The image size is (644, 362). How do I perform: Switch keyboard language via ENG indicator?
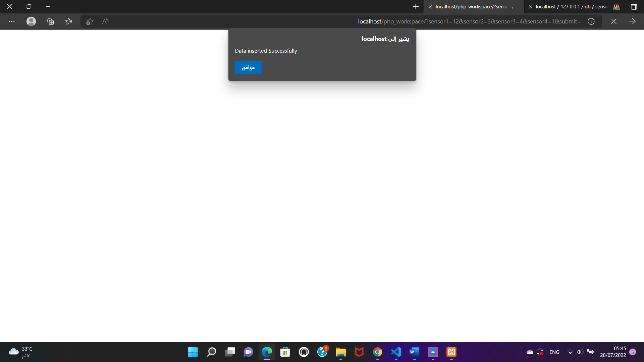[554, 352]
